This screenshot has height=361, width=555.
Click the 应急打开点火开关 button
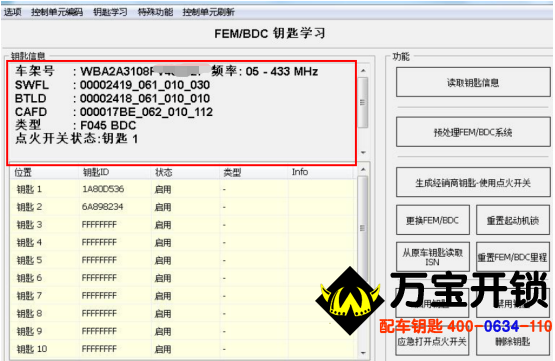pos(433,341)
